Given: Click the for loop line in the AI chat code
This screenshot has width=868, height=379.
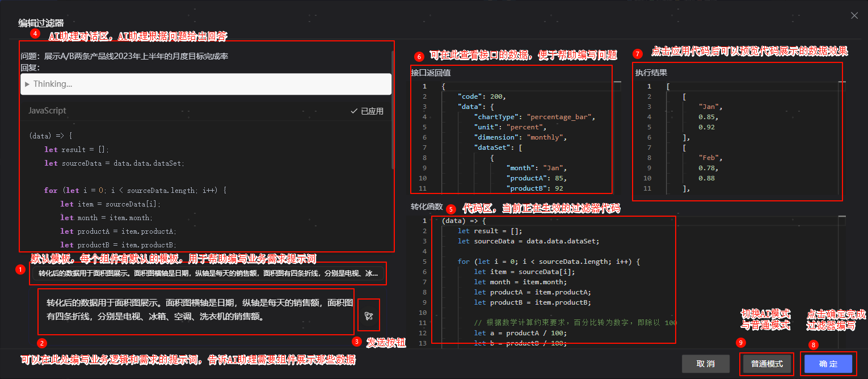Looking at the screenshot, I should point(135,190).
